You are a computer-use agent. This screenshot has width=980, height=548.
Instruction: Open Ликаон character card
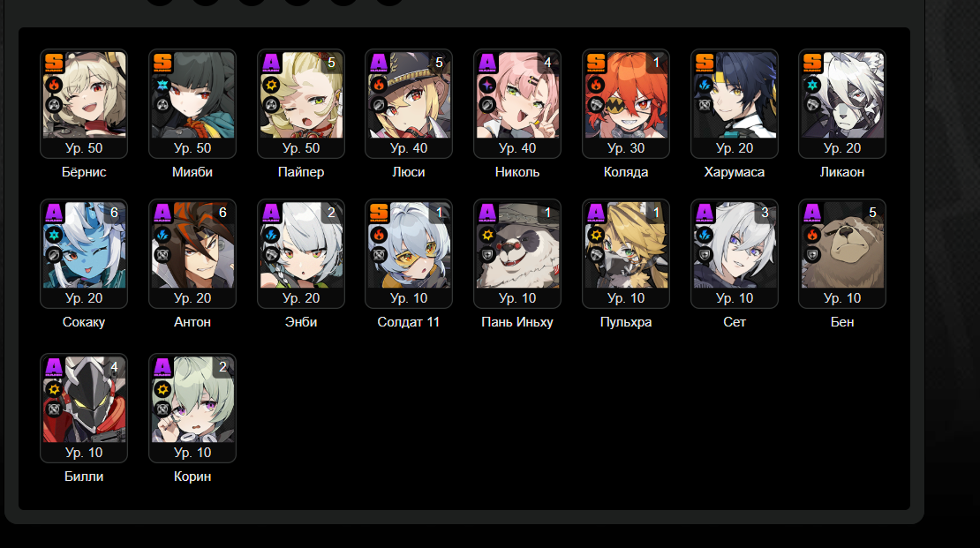(x=842, y=104)
